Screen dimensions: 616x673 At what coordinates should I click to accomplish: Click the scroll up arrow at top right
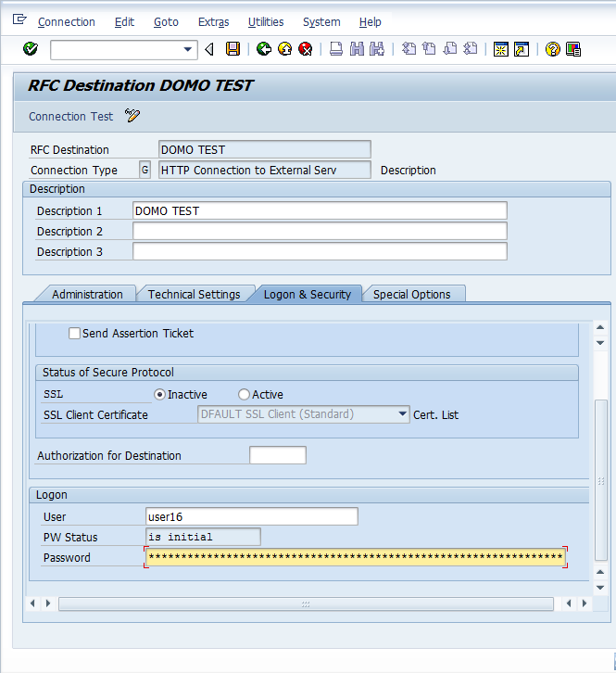(x=600, y=327)
